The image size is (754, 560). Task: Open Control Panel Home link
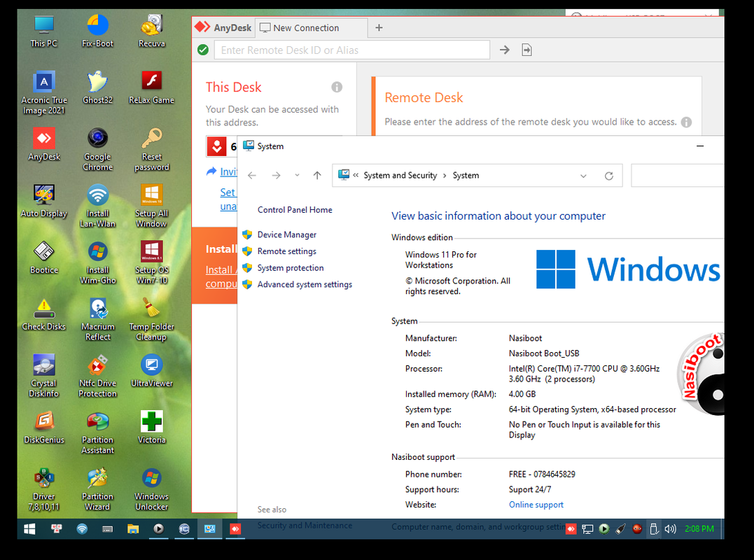(x=295, y=210)
